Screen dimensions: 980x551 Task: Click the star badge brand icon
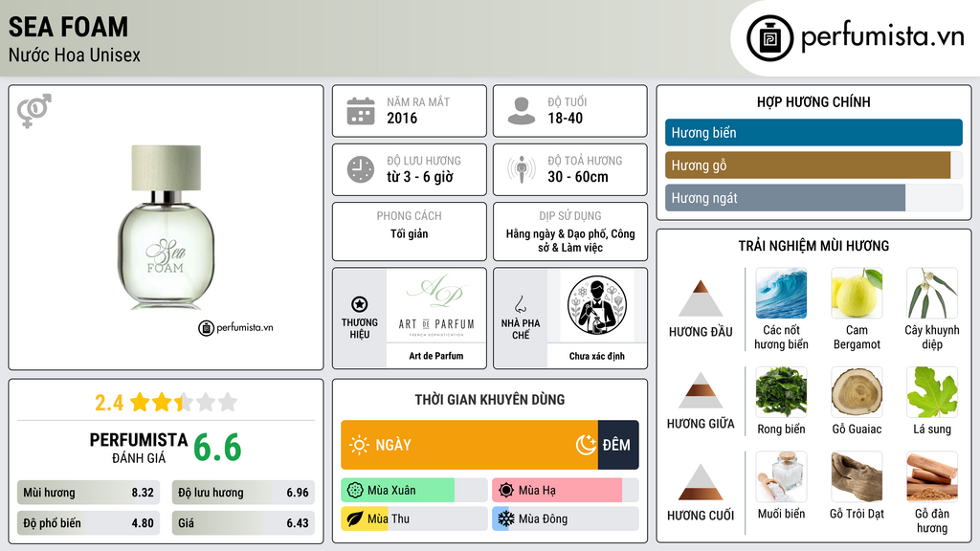coord(360,304)
